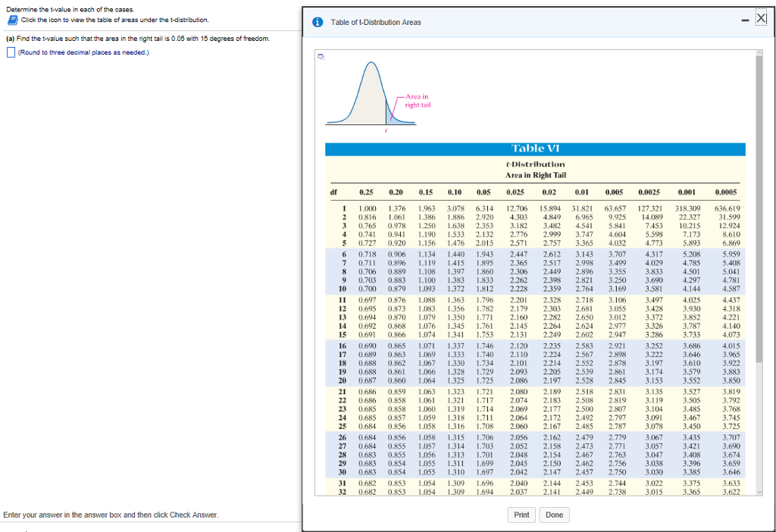This screenshot has width=776, height=532.
Task: Click the scrollbar down arrow in the table pane
Action: (759, 492)
